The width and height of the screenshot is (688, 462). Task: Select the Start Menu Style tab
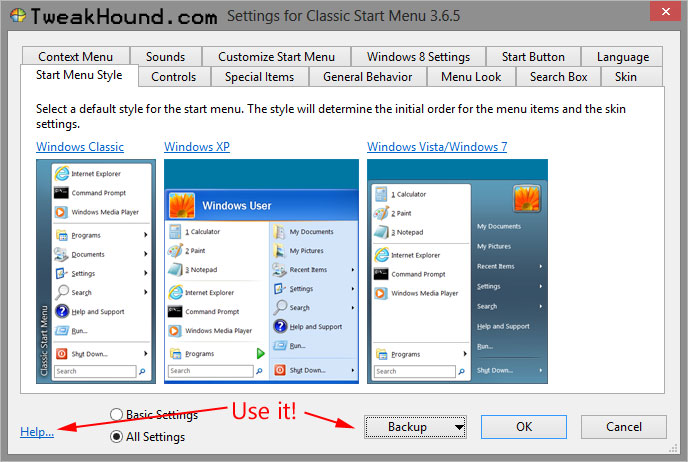coord(79,75)
